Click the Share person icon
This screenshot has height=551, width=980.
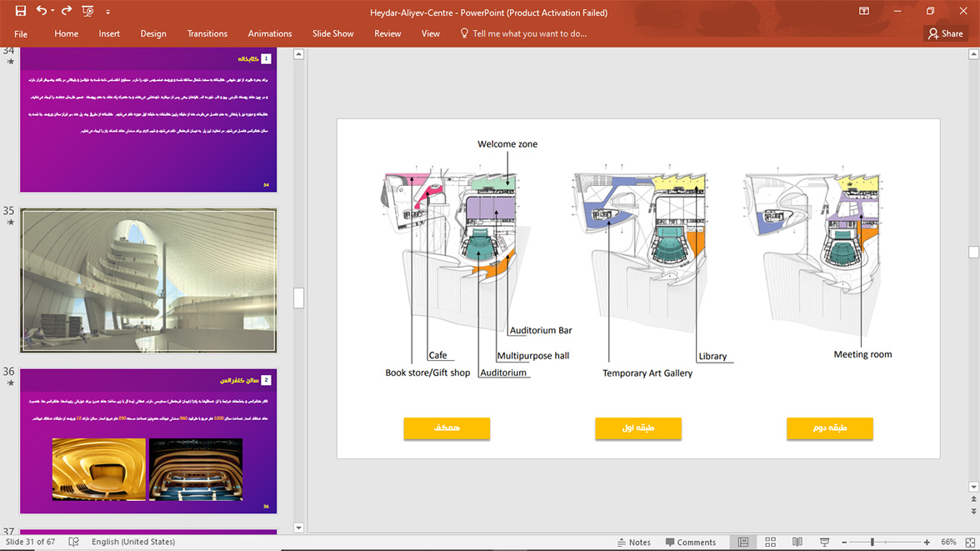tap(933, 34)
